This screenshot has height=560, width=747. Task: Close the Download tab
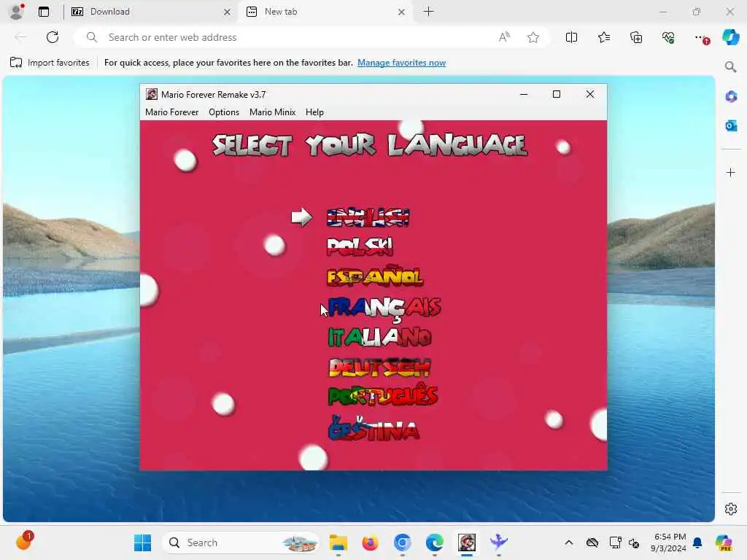pos(228,12)
